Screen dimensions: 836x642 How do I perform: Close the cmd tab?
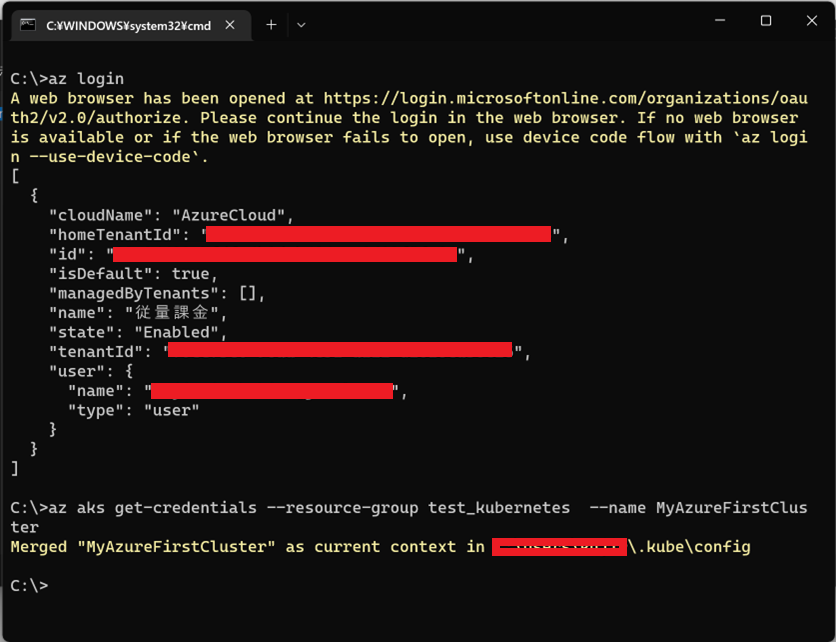(230, 25)
